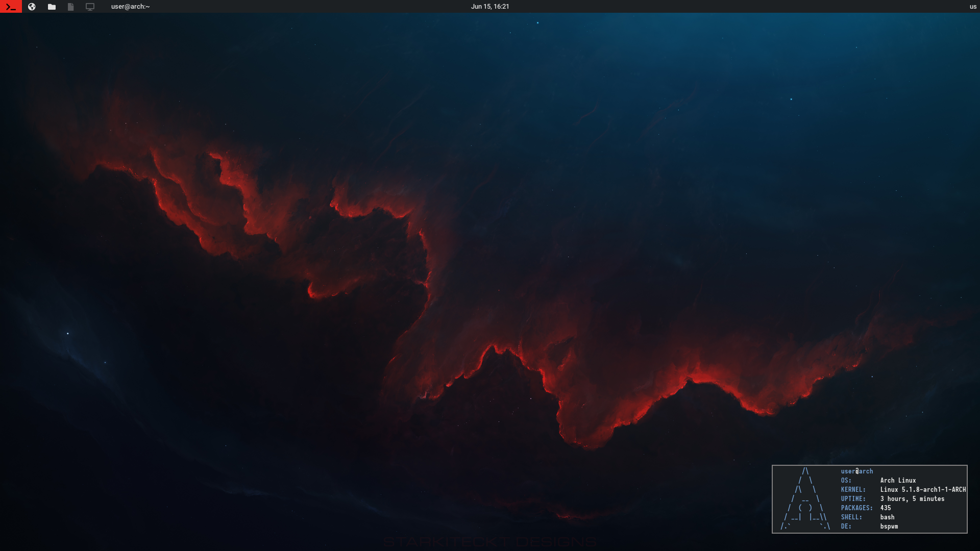980x551 pixels.
Task: Click the 3 hours, 5 minutes text
Action: coord(912,499)
